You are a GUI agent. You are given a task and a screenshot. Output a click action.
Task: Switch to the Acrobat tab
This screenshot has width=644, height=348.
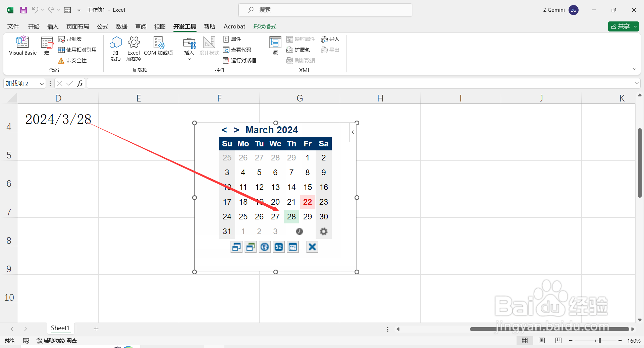(x=234, y=26)
